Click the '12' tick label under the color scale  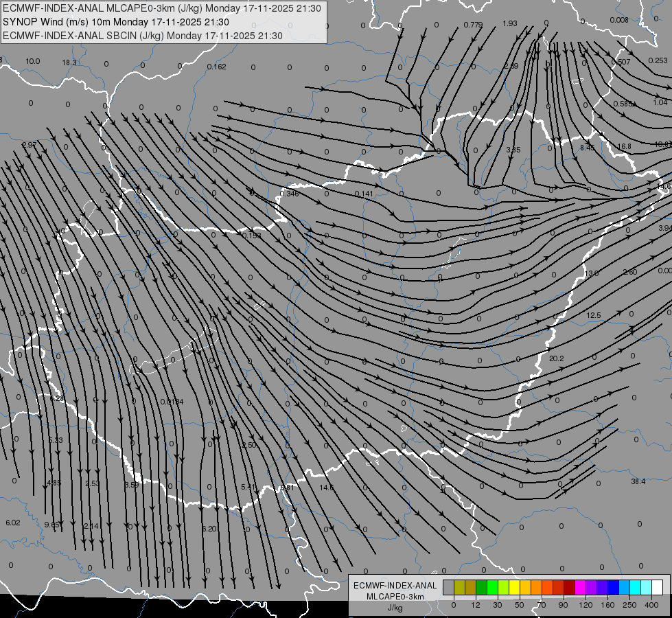pos(476,605)
